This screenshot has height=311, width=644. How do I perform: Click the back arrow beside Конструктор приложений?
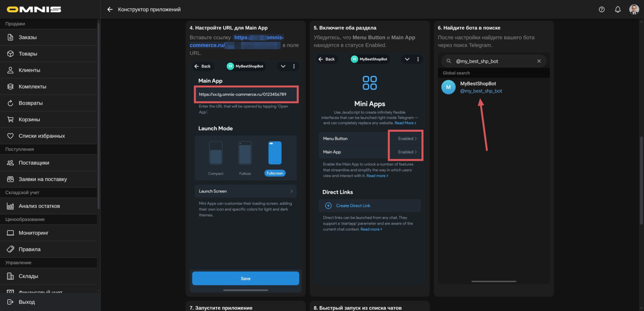(110, 9)
